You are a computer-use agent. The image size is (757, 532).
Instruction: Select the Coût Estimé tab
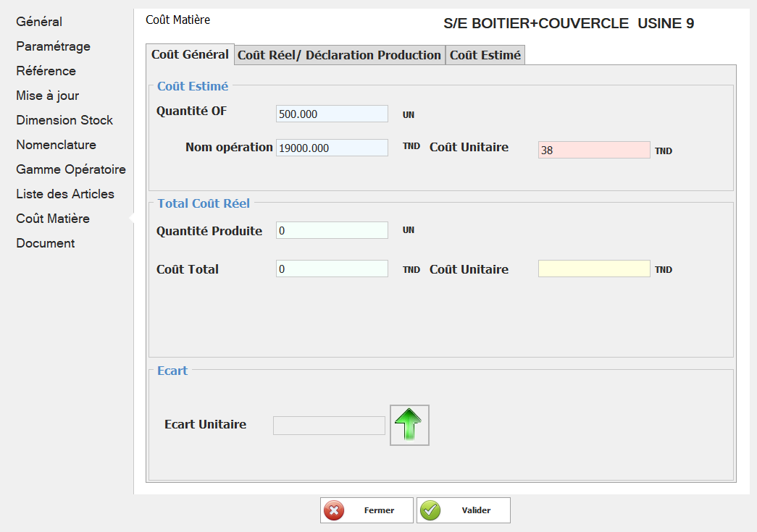tap(485, 55)
